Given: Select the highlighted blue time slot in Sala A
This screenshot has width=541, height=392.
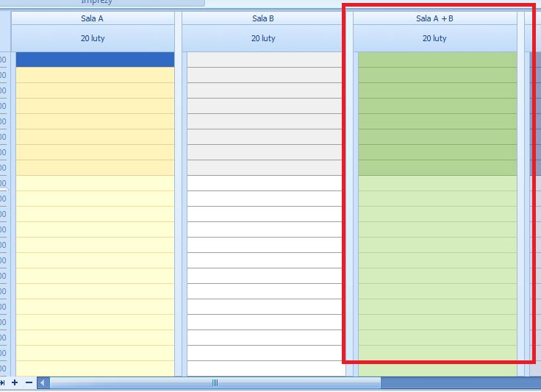Looking at the screenshot, I should [x=96, y=60].
